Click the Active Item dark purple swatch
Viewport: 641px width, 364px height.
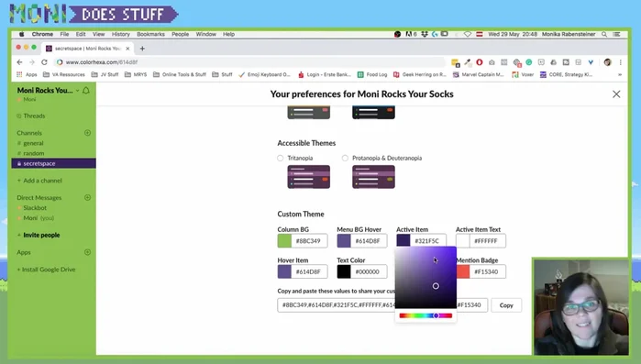(x=403, y=240)
